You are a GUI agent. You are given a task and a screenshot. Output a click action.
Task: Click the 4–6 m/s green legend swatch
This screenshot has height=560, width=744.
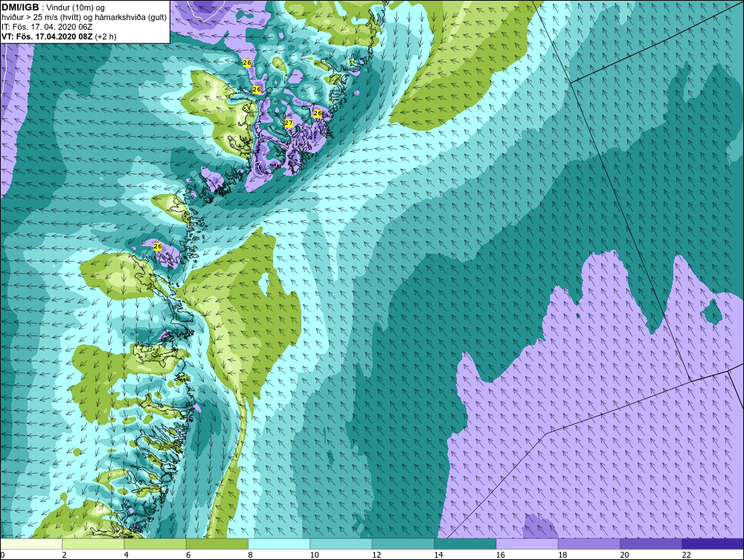(x=155, y=544)
